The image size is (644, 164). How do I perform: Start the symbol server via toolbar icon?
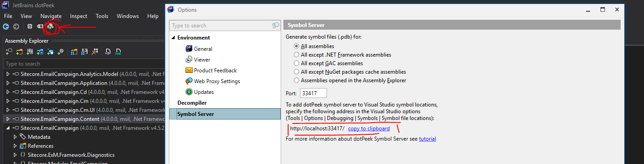[x=50, y=27]
